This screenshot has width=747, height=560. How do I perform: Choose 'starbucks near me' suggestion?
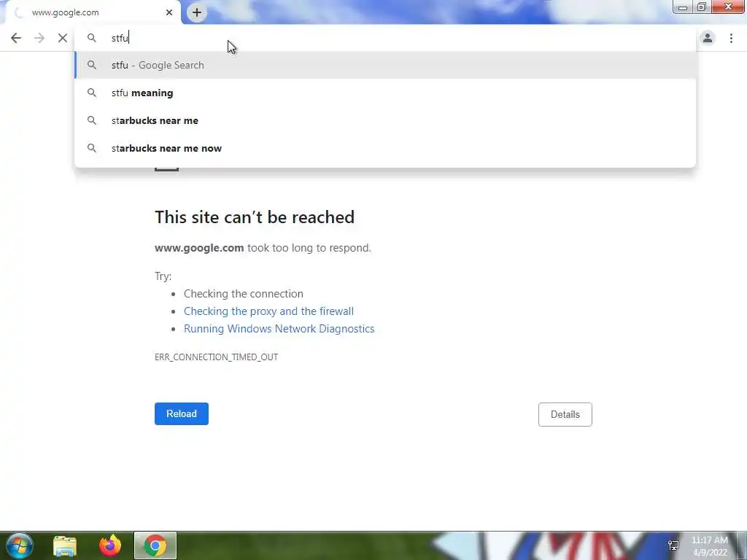pyautogui.click(x=385, y=120)
